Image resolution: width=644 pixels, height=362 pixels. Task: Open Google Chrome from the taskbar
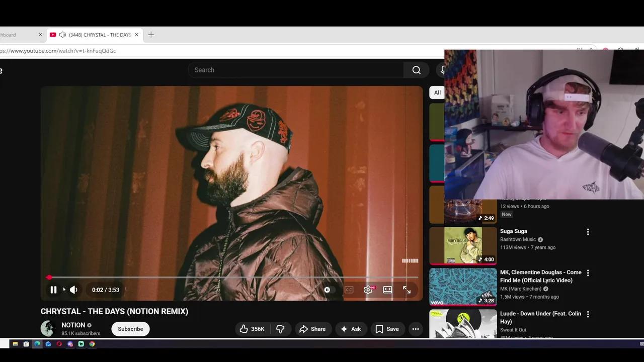[x=92, y=344]
